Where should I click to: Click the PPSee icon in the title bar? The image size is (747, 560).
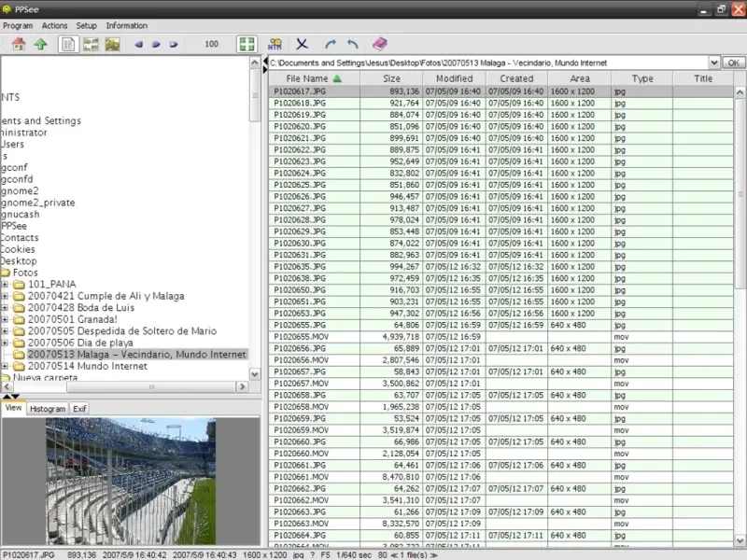[x=7, y=9]
